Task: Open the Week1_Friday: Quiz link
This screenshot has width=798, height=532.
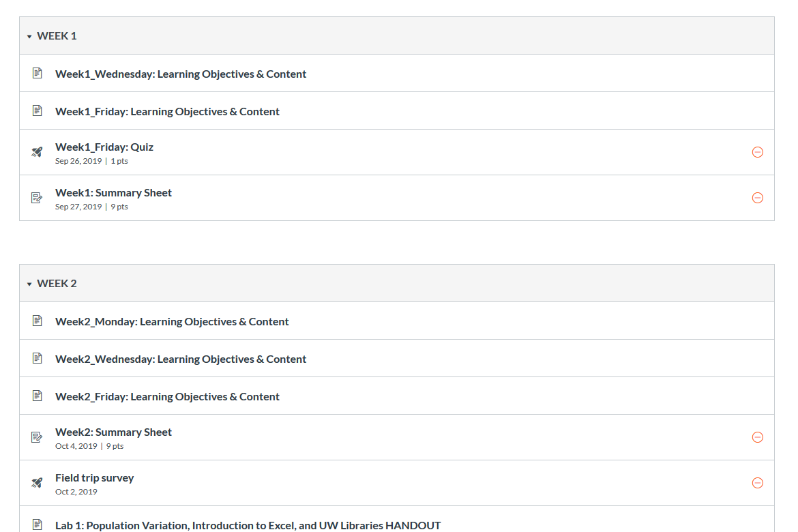Action: (x=104, y=147)
